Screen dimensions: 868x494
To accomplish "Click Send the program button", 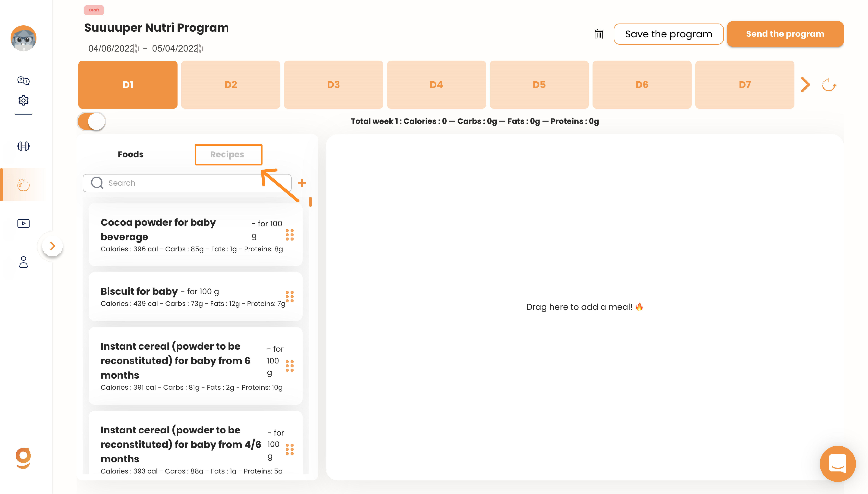I will (x=785, y=34).
